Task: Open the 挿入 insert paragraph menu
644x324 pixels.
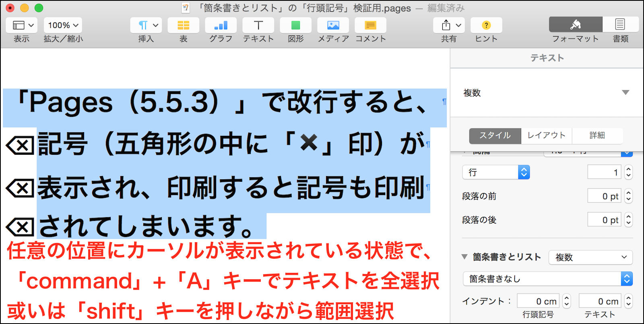Action: pos(146,25)
